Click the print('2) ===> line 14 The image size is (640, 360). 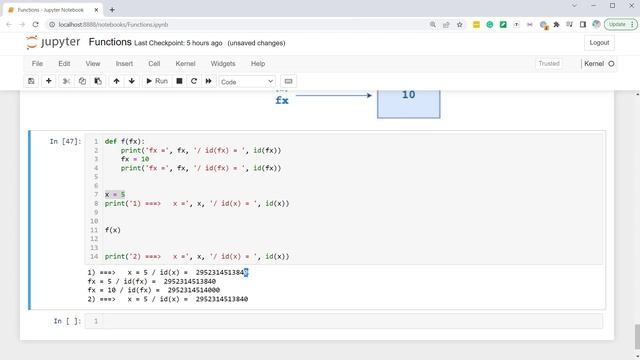197,256
